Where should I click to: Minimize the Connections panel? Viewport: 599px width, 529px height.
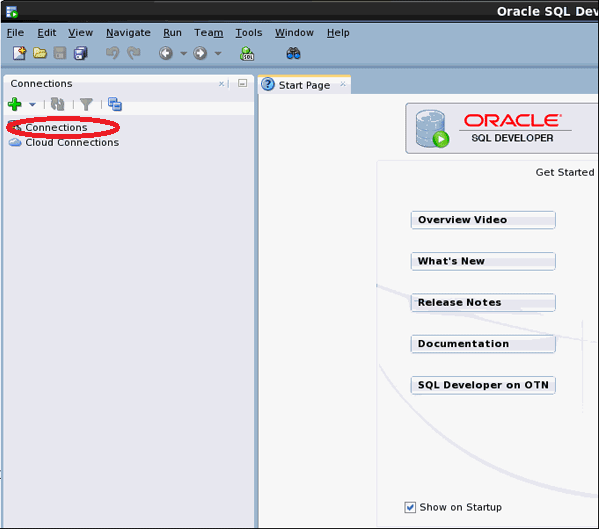(x=242, y=83)
